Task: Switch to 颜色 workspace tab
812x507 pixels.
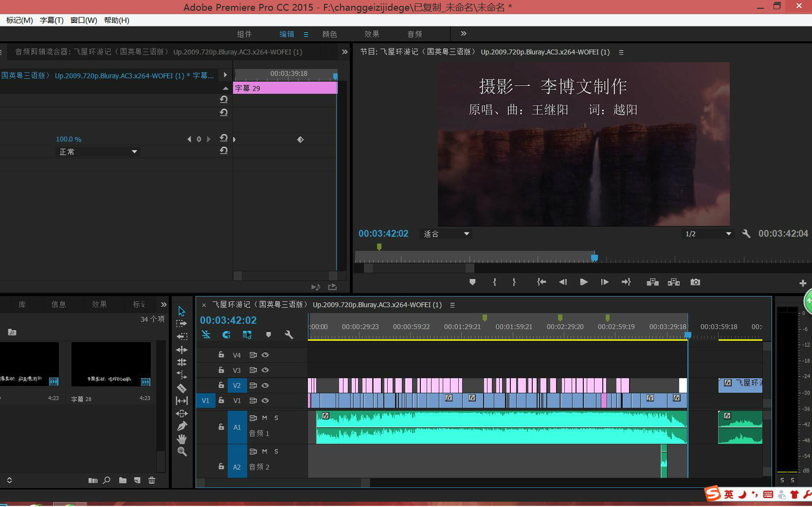Action: (329, 34)
